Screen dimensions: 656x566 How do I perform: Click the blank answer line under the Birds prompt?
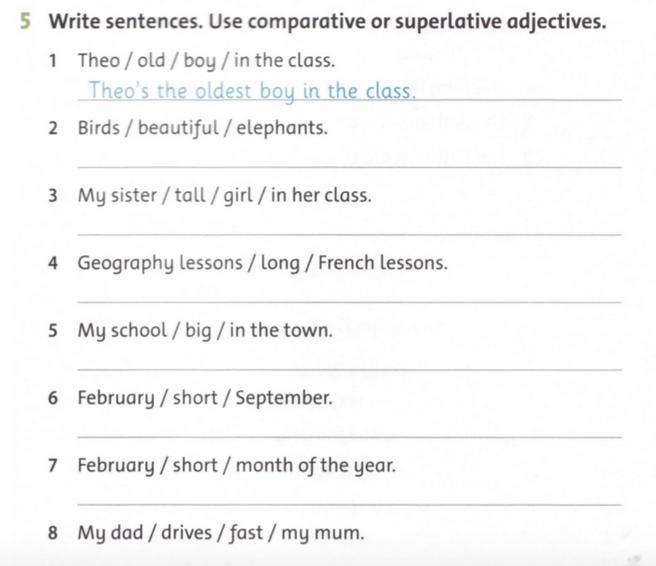tap(348, 164)
